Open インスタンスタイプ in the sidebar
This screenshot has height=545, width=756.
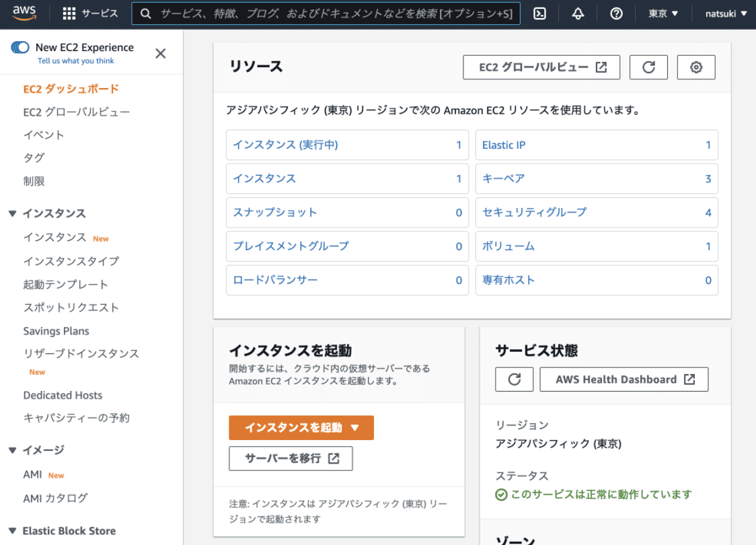click(71, 261)
